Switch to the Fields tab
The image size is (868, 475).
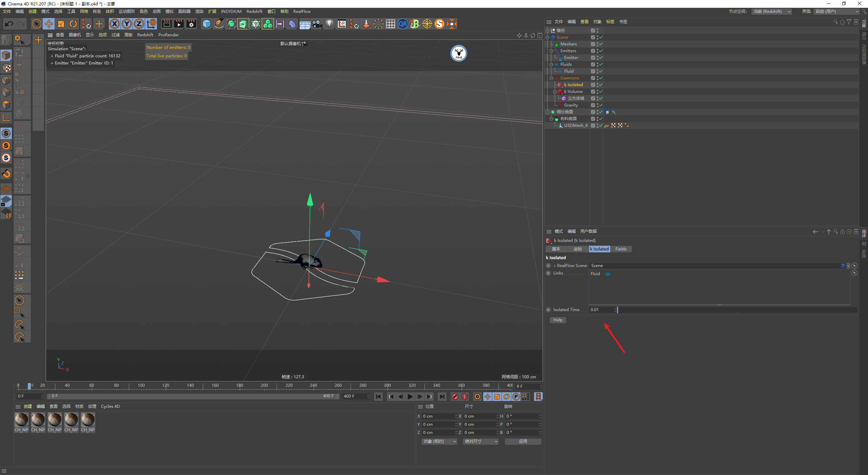[x=620, y=249]
